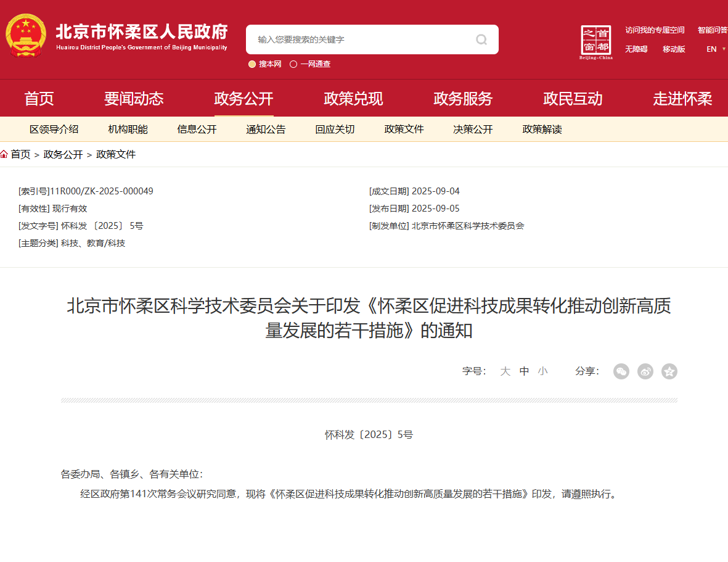Screen dimensions: 728x562
Task: Open 访问我的专属空间 personal space link
Action: (x=655, y=30)
